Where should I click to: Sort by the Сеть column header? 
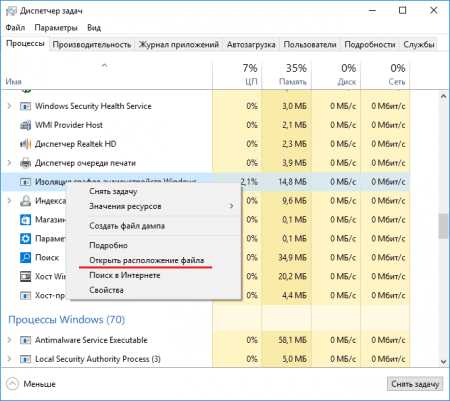(386, 75)
